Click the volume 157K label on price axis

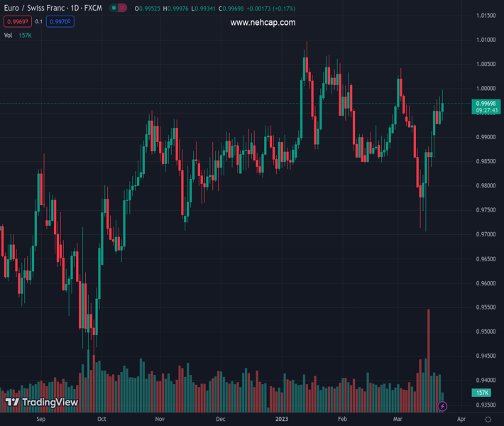482,393
